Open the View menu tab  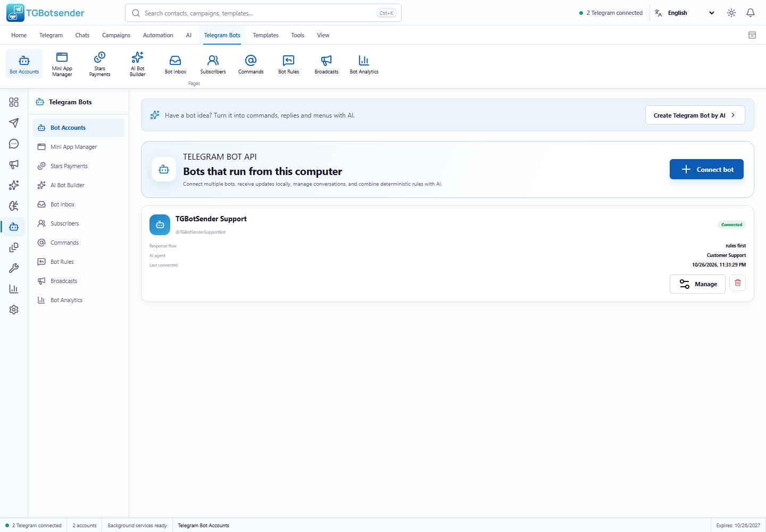[323, 35]
